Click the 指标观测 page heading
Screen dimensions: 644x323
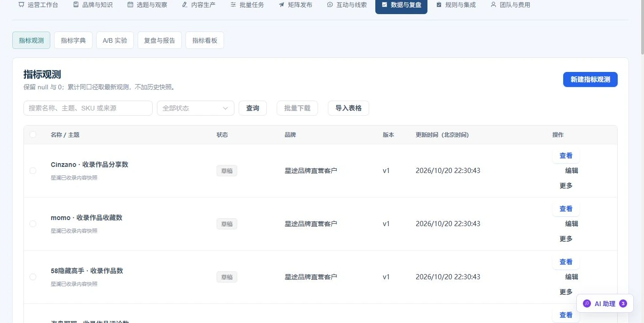pyautogui.click(x=42, y=74)
